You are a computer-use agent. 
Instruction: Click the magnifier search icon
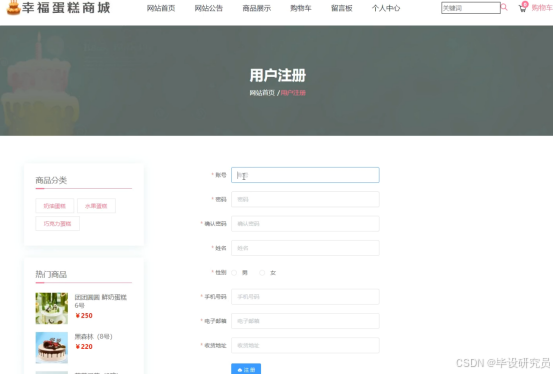pyautogui.click(x=504, y=7)
